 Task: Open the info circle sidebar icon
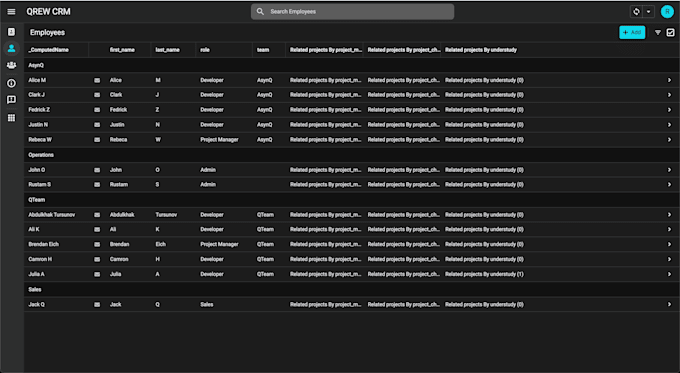(11, 83)
